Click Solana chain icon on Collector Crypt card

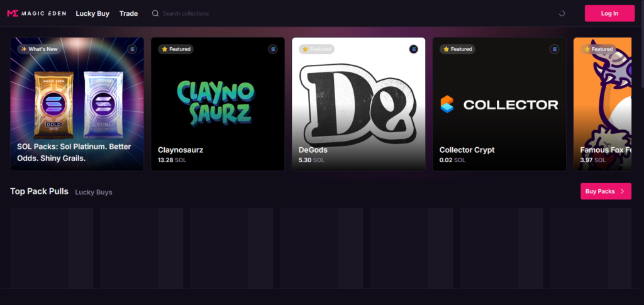(x=554, y=49)
